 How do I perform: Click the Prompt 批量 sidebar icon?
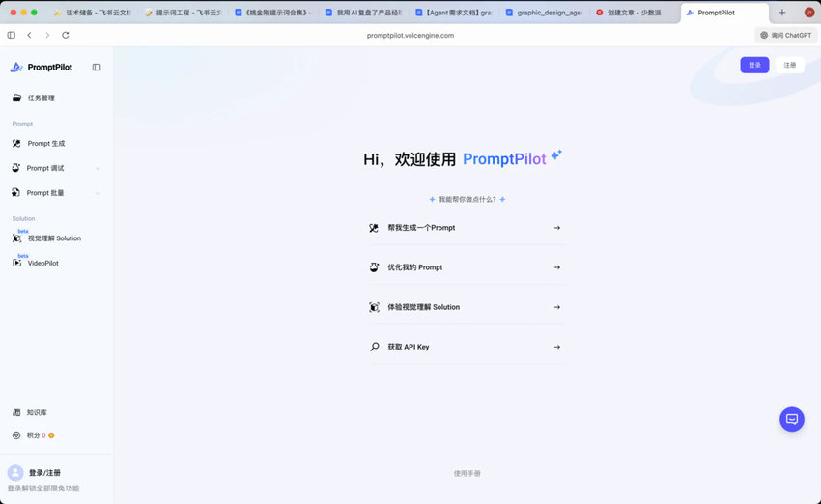(15, 192)
